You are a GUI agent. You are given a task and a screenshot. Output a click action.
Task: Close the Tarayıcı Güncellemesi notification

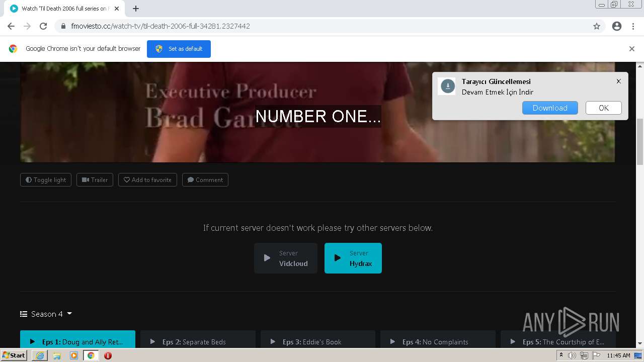point(619,81)
